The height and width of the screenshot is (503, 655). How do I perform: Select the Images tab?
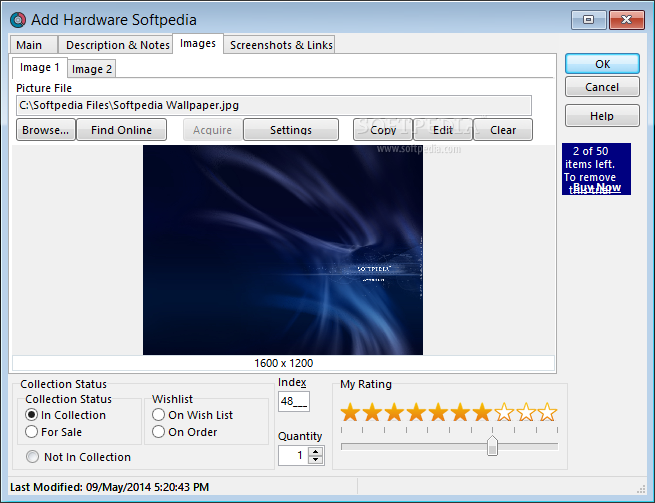[198, 43]
